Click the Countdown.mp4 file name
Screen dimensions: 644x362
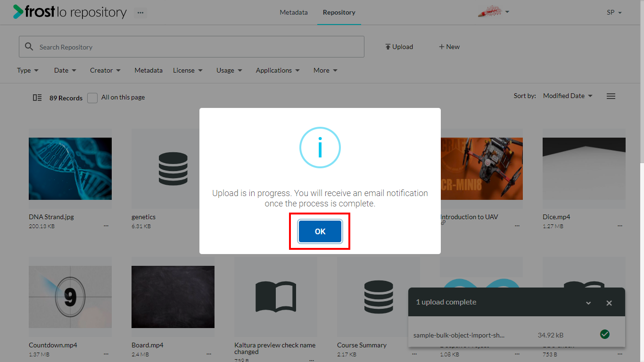click(x=53, y=345)
